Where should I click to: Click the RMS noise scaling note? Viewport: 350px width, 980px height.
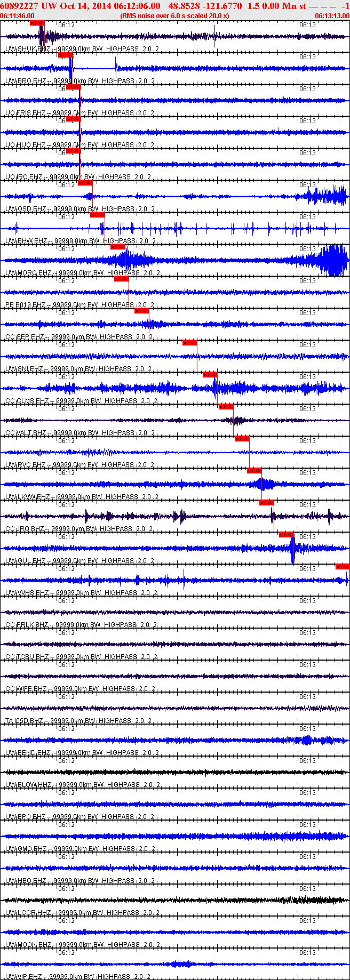coord(175,16)
